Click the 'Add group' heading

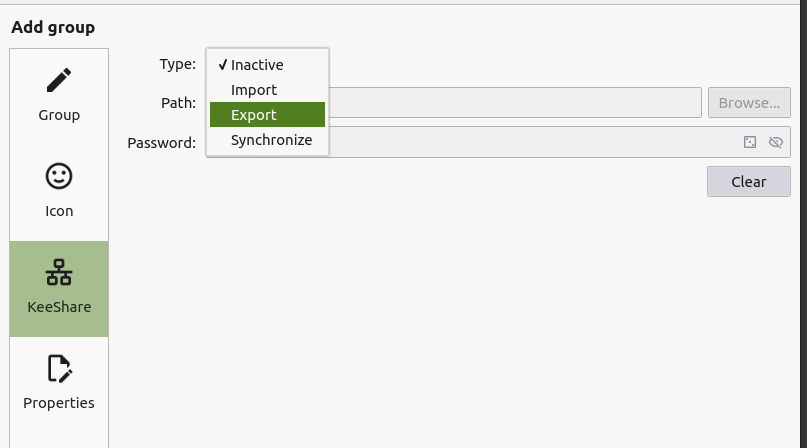click(x=53, y=27)
